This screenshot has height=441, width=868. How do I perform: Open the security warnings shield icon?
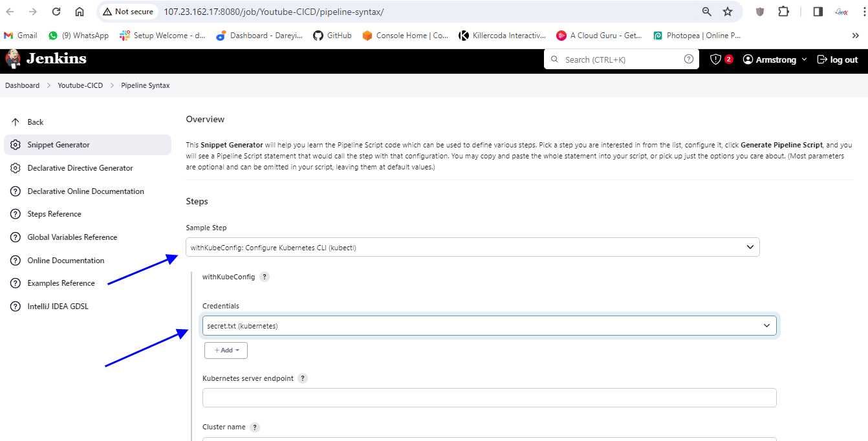tap(715, 59)
